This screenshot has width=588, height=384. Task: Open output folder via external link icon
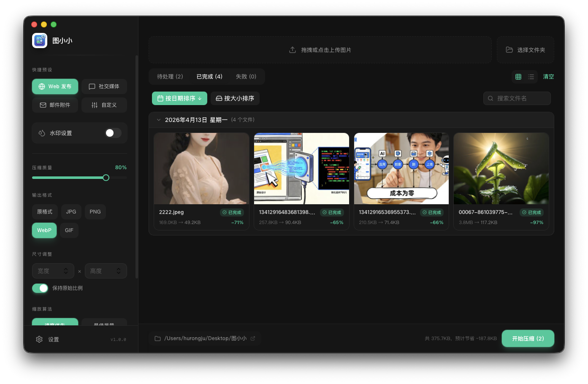coord(253,338)
